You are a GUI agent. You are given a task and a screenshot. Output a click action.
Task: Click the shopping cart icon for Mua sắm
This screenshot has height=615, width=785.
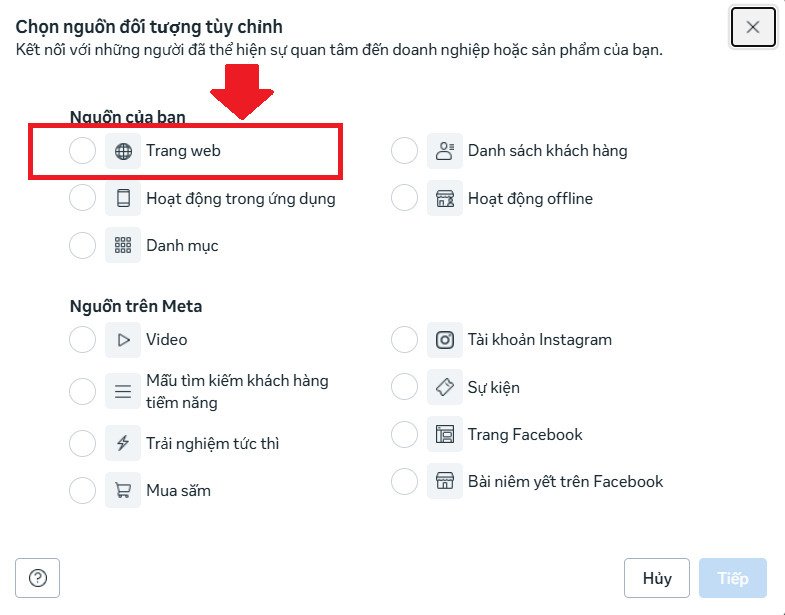123,490
